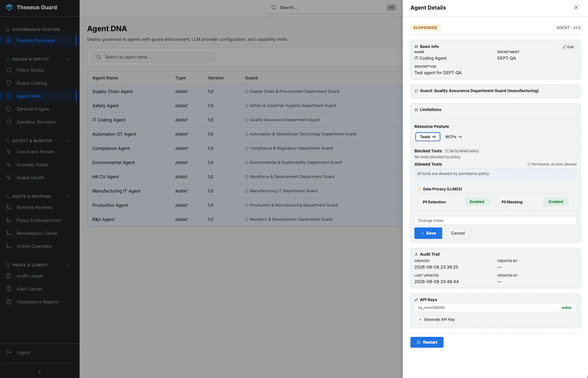
Task: Collapse the sidebar with the left chevron
Action: [x=40, y=371]
